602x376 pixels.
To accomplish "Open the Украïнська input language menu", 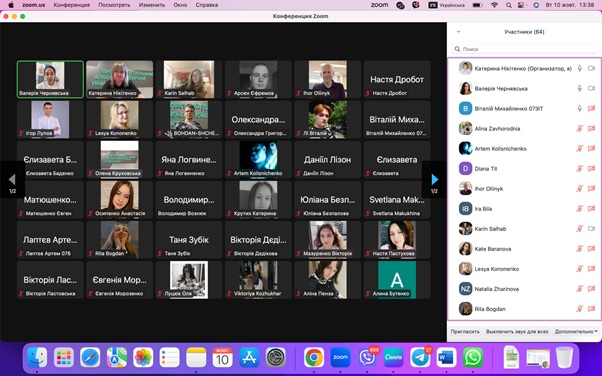I will pyautogui.click(x=447, y=5).
